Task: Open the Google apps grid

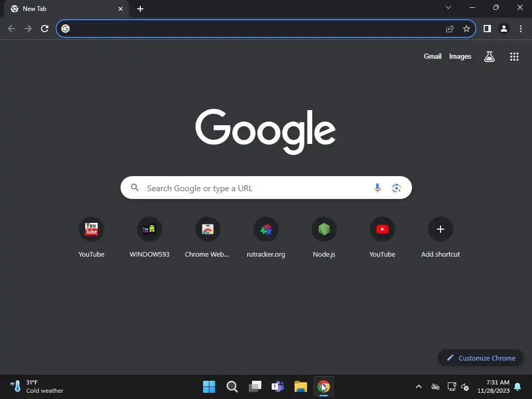Action: click(x=514, y=56)
